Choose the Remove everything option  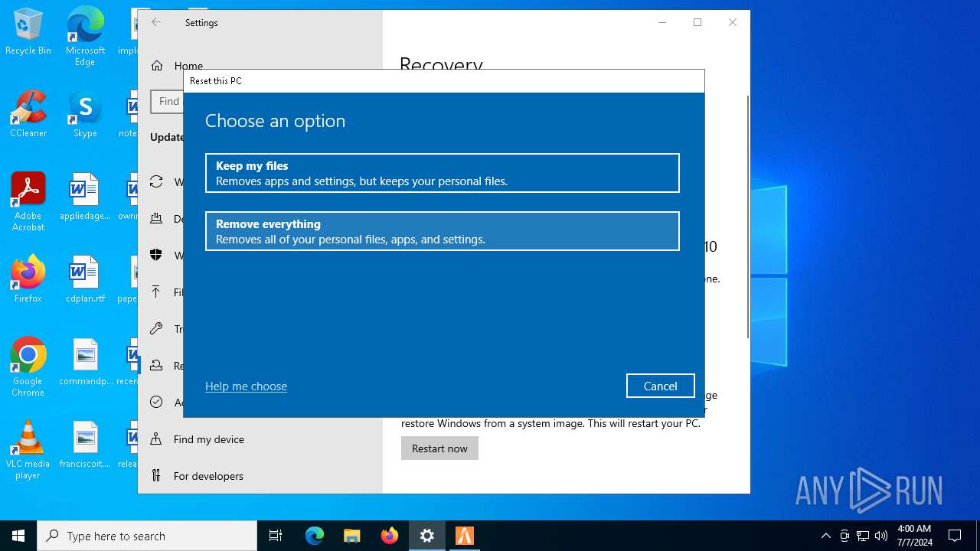(442, 231)
